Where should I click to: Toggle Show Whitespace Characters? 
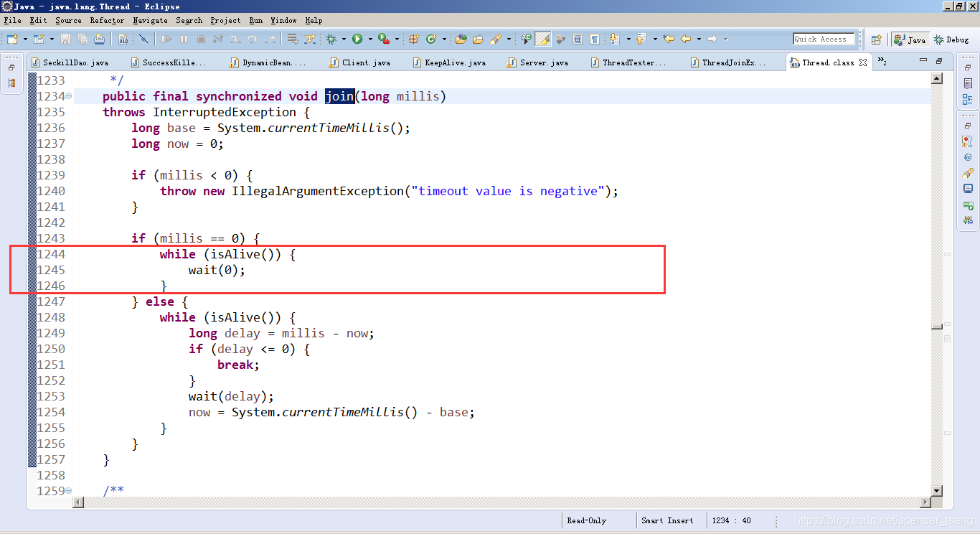pos(593,39)
